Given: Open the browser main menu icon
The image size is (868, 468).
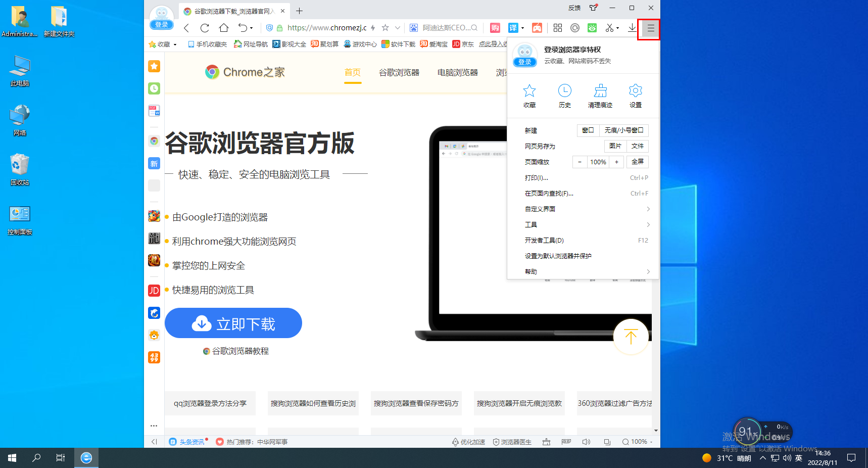Looking at the screenshot, I should coord(650,28).
